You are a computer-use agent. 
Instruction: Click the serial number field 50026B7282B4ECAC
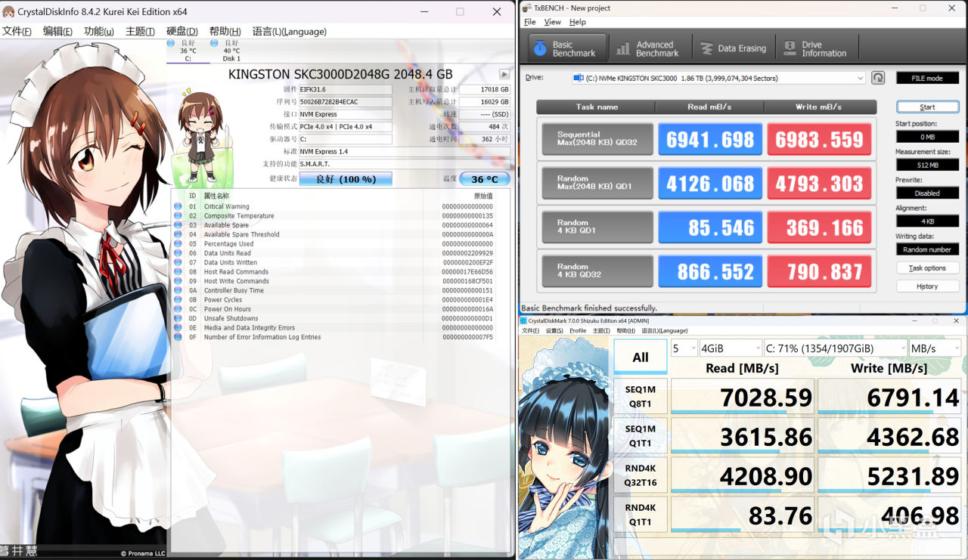(x=346, y=102)
